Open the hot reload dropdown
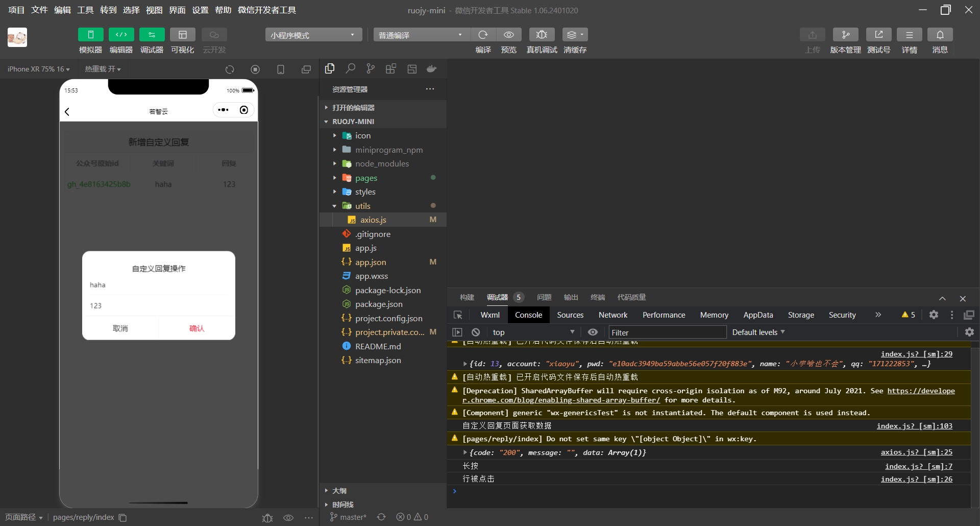980x526 pixels. coord(103,69)
